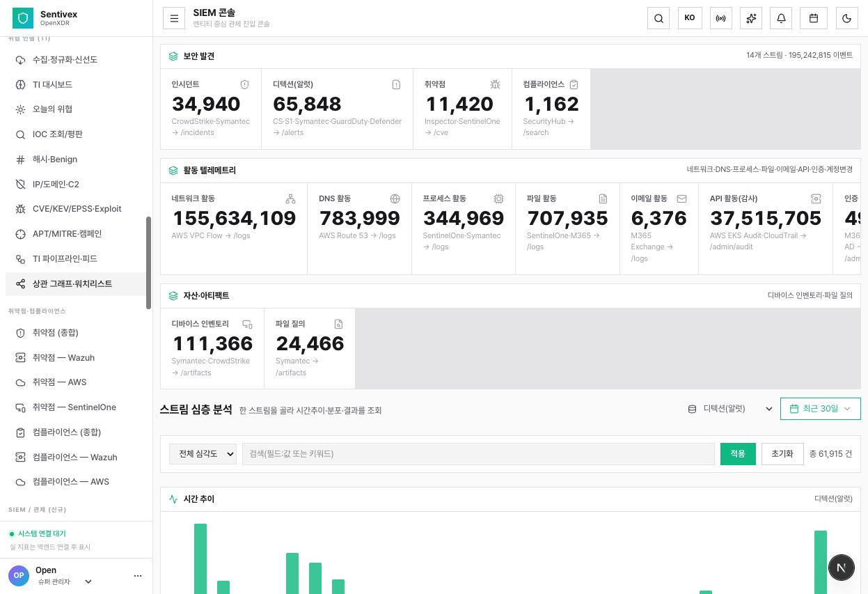Viewport: 868px width, 594px height.
Task: Open the 전체 심각도 severity dropdown
Action: [x=203, y=454]
